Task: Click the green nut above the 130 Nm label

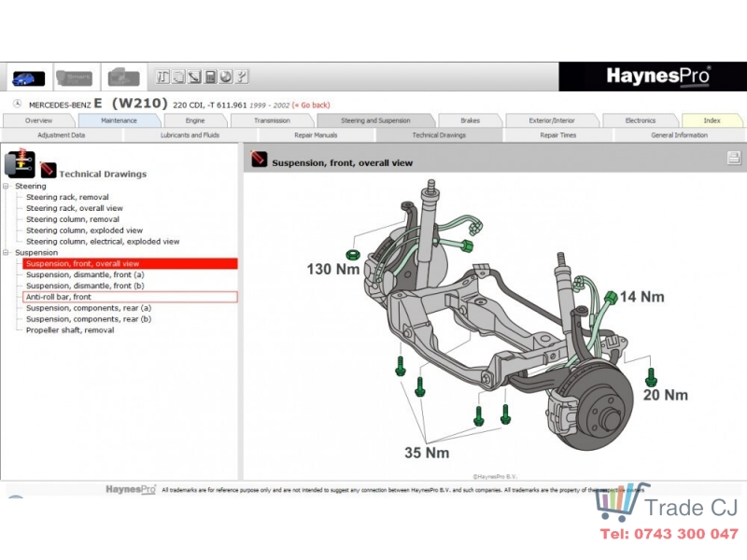Action: [x=353, y=254]
